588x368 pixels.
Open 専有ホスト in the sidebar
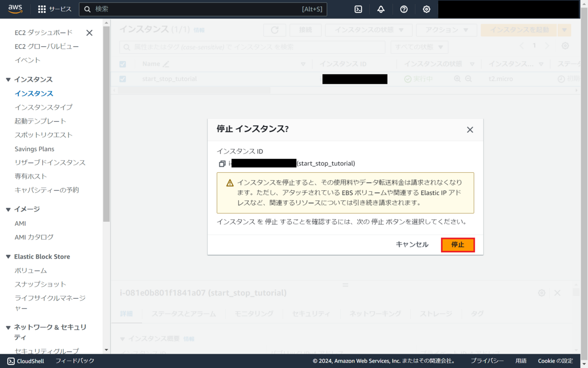pyautogui.click(x=31, y=176)
